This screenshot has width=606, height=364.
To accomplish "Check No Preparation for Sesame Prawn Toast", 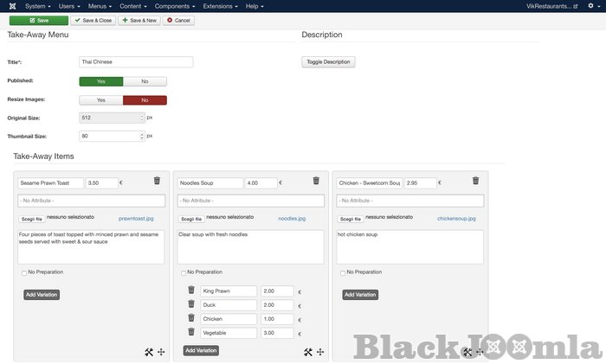I will [x=24, y=273].
